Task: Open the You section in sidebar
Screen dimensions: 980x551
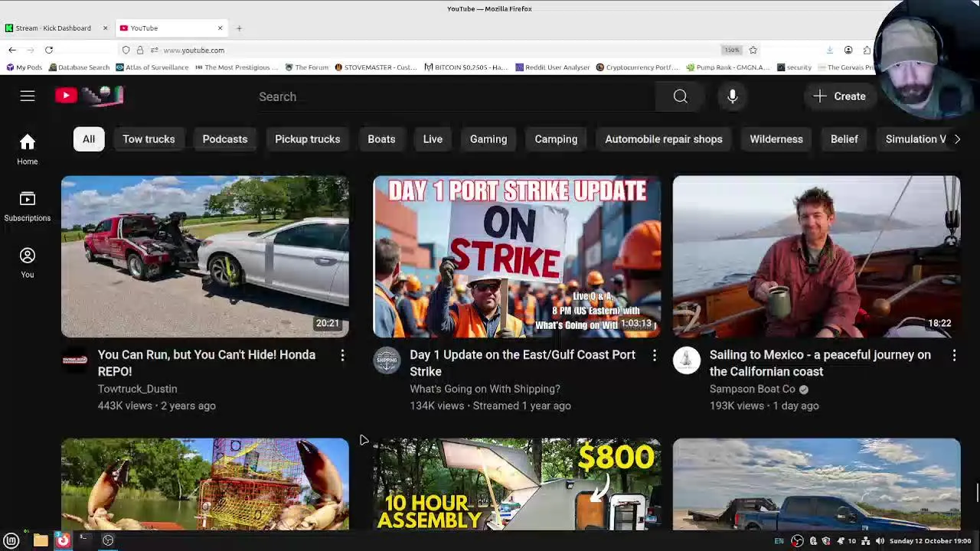Action: point(28,262)
